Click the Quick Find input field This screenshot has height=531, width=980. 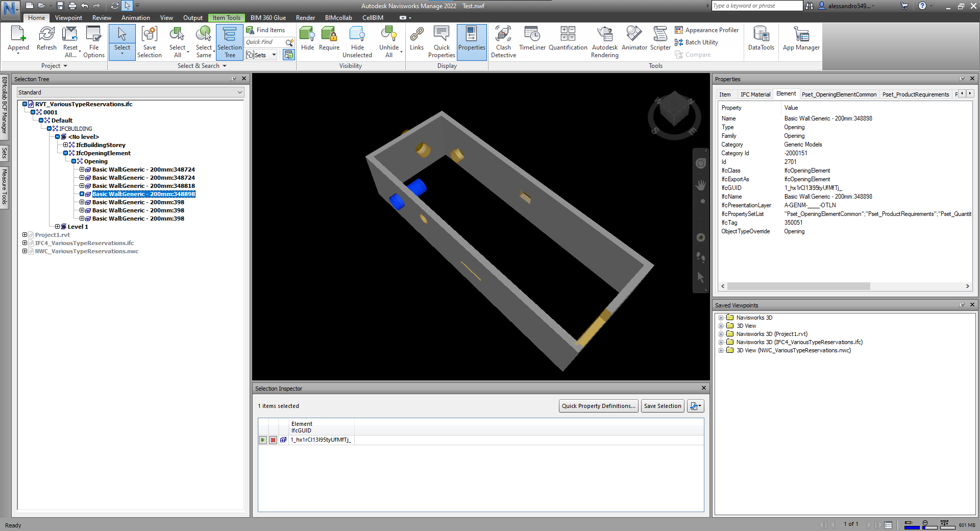click(x=264, y=42)
